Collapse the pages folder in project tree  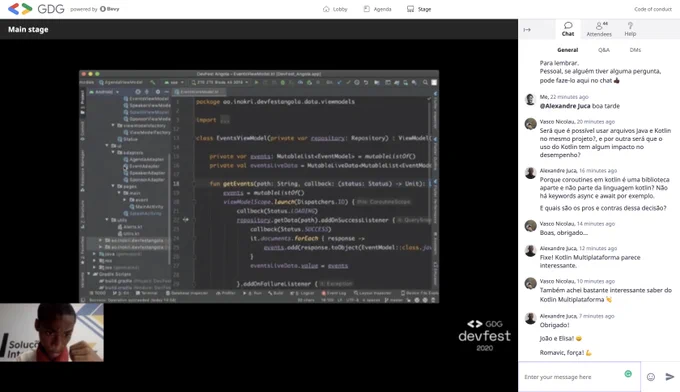(114, 186)
